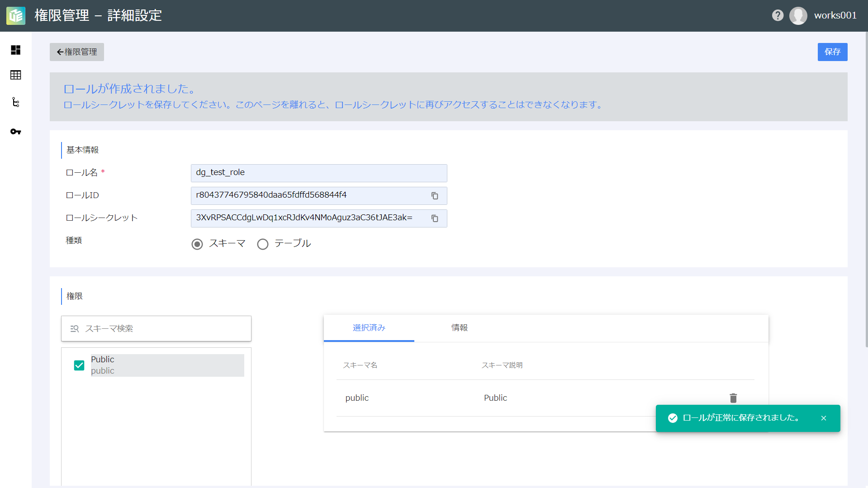This screenshot has height=488, width=868.
Task: Open the works001 user avatar menu
Action: [798, 16]
